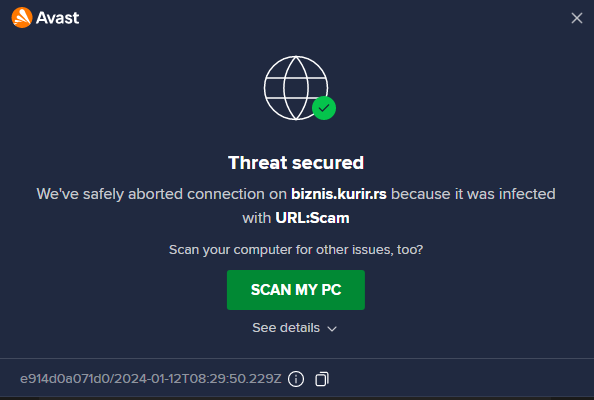Click the word 'with' before URL:Scam
The image size is (594, 400).
[x=256, y=218]
